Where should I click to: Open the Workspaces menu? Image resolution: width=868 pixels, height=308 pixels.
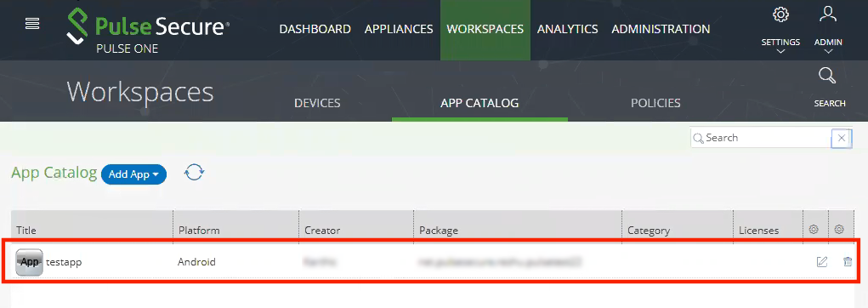click(x=485, y=29)
